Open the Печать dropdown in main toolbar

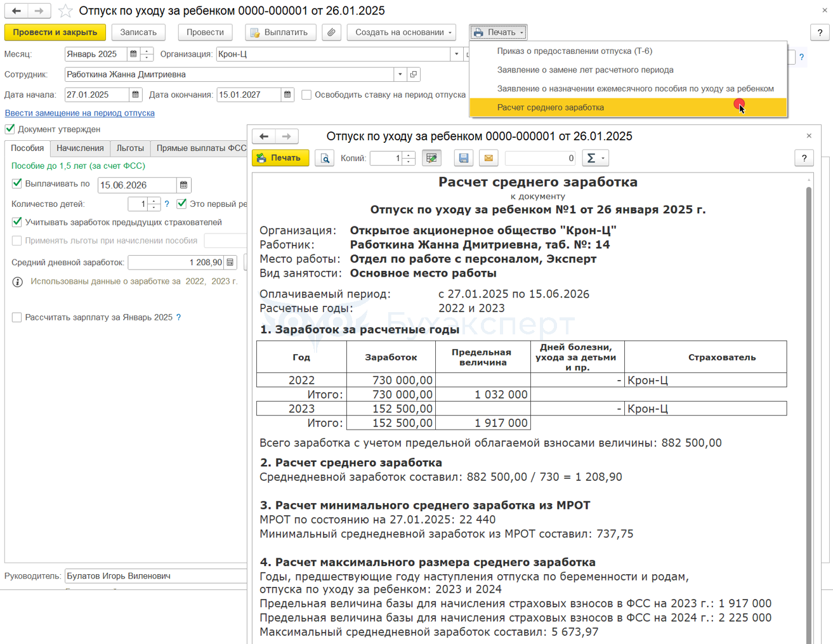coord(498,32)
